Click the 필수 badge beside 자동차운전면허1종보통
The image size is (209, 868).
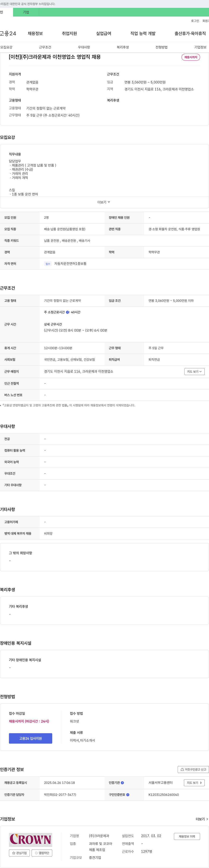[x=48, y=264]
